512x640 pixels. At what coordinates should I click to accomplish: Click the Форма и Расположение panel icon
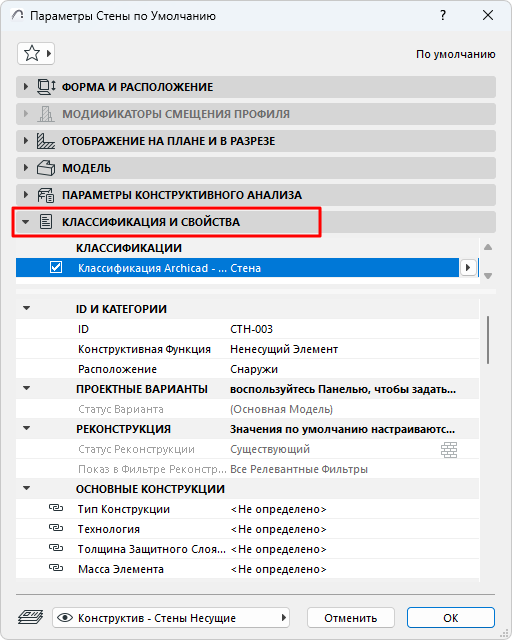point(46,87)
